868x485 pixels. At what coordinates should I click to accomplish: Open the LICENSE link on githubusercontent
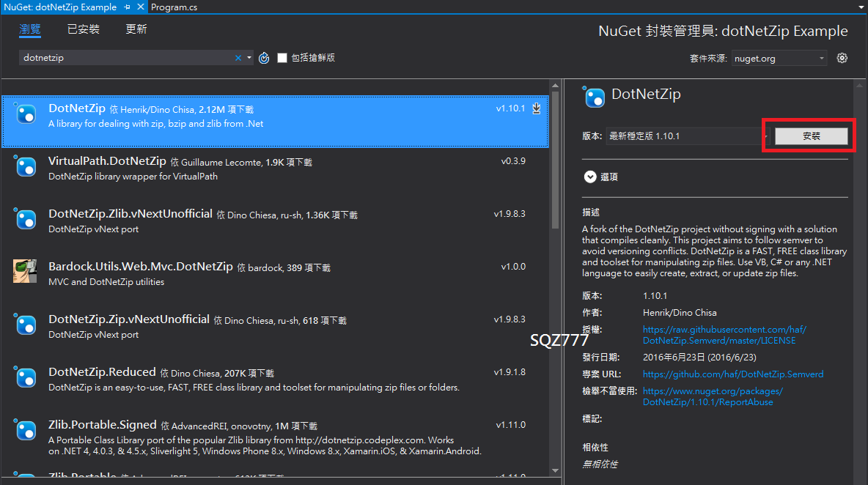coord(724,335)
